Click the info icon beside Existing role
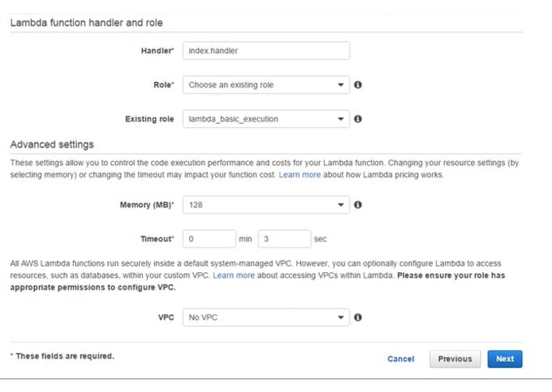This screenshot has width=552, height=392. click(357, 119)
